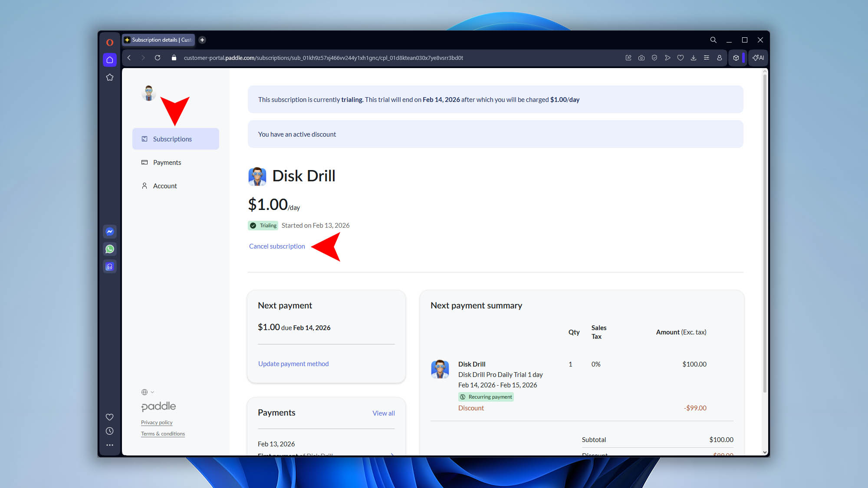This screenshot has height=488, width=868.
Task: Open sidebar history clock icon
Action: click(110, 431)
